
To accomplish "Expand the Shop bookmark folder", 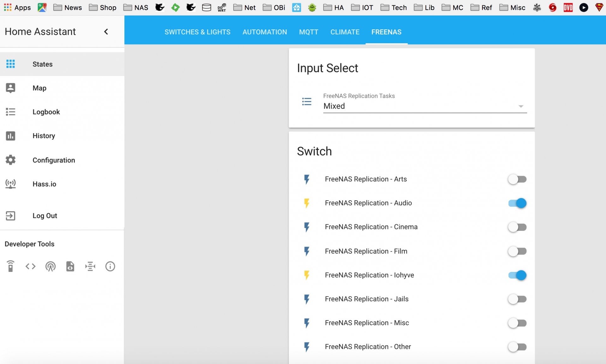I will (103, 7).
